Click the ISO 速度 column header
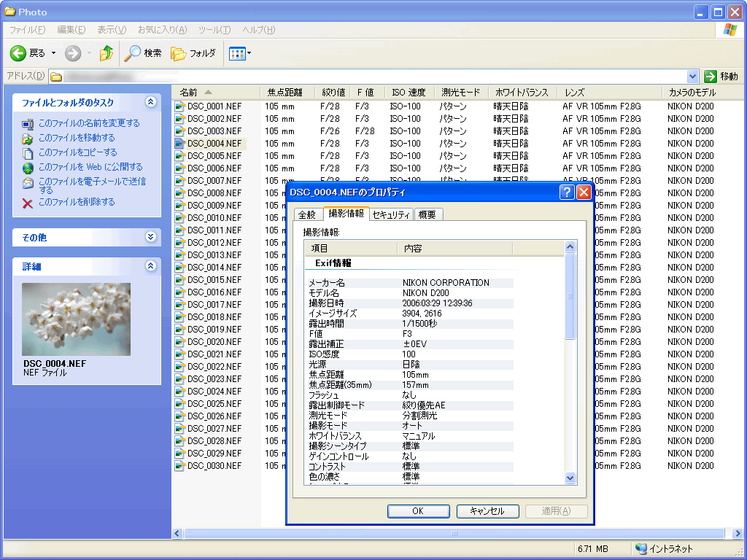Screen dimensions: 747x560 (x=409, y=93)
